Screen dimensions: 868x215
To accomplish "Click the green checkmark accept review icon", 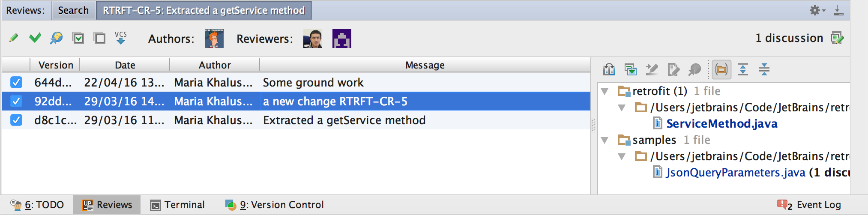I will (35, 38).
